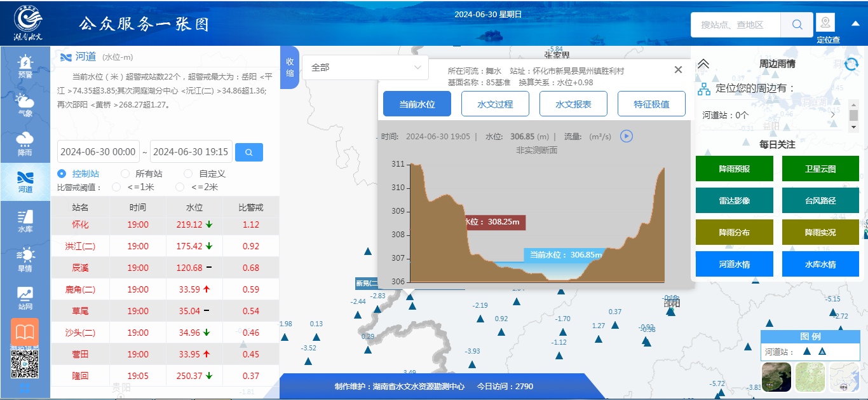The height and width of the screenshot is (400, 868).
Task: Open the 降雨实况 button
Action: point(820,232)
